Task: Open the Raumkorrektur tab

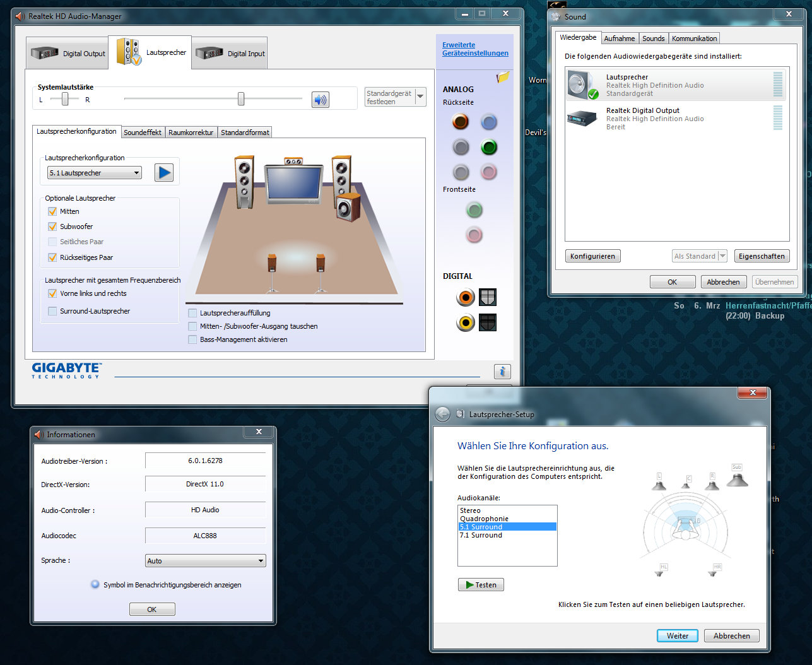Action: (191, 132)
